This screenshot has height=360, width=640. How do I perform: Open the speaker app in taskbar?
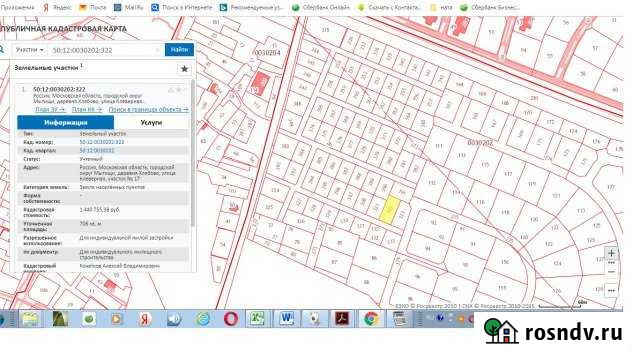click(x=174, y=319)
